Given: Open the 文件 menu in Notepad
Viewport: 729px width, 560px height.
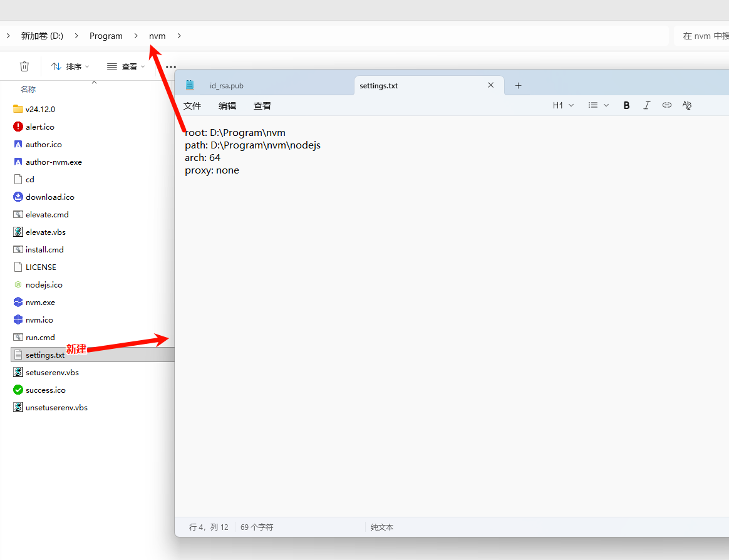Looking at the screenshot, I should click(x=192, y=106).
